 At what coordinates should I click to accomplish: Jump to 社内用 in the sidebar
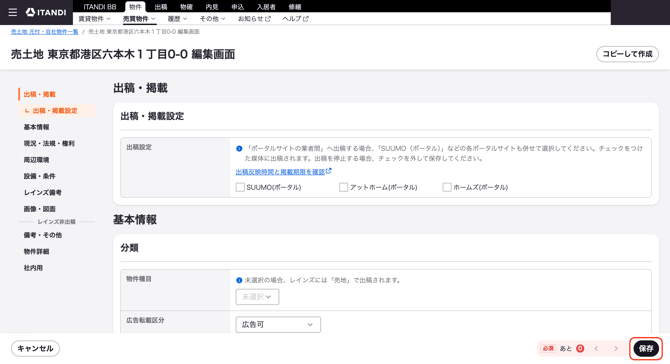(33, 268)
